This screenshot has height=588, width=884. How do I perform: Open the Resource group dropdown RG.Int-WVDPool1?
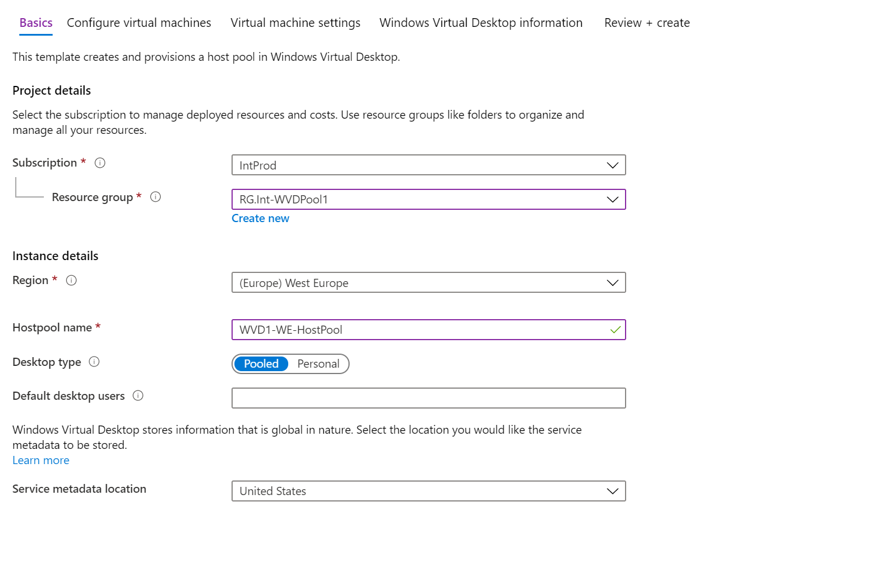[x=429, y=199]
